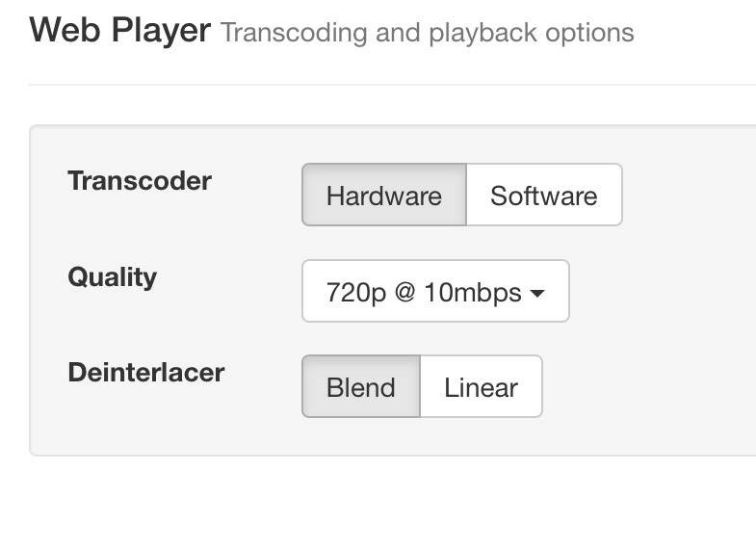Open the Quality dropdown
The width and height of the screenshot is (756, 549).
[x=435, y=291]
